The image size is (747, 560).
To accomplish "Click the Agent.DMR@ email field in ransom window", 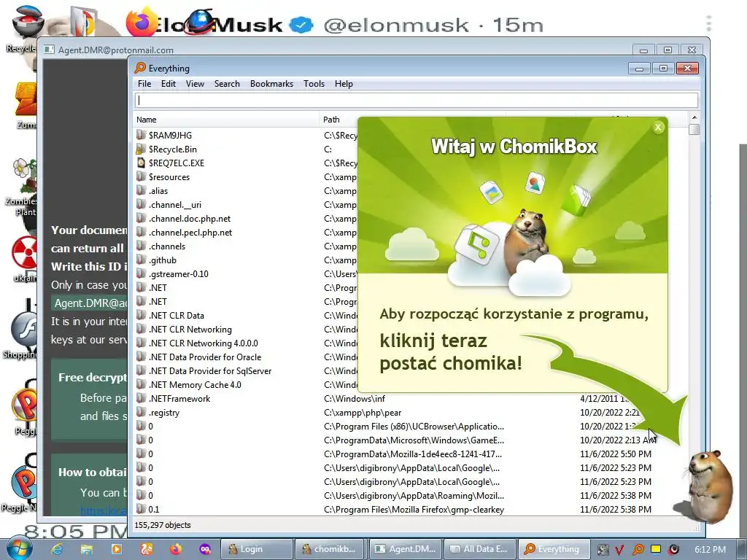I will click(x=90, y=303).
